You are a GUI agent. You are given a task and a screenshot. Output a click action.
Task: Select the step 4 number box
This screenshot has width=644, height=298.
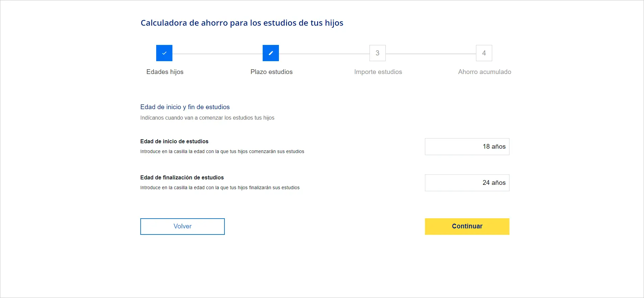click(484, 53)
